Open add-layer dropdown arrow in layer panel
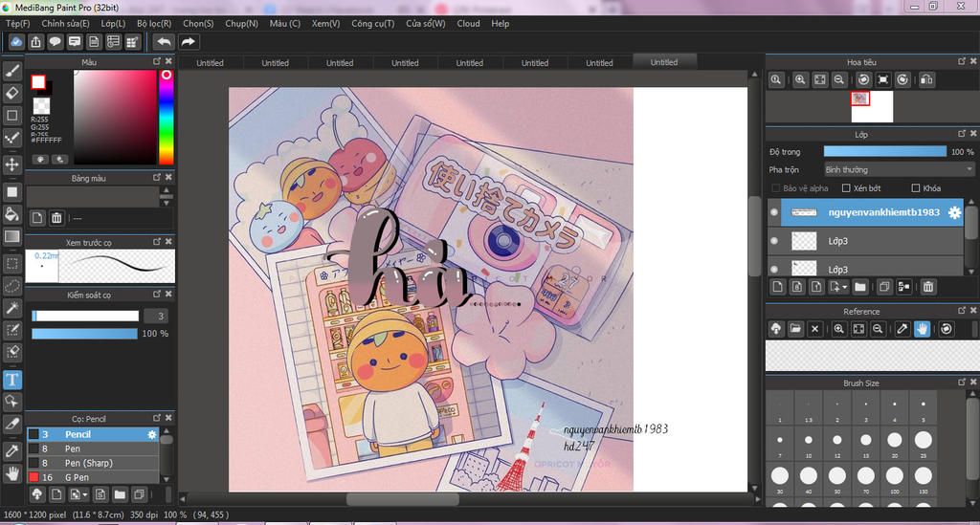 845,287
